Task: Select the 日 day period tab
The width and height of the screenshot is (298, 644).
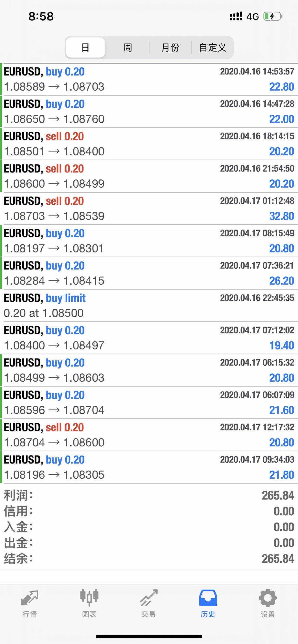Action: pyautogui.click(x=85, y=47)
